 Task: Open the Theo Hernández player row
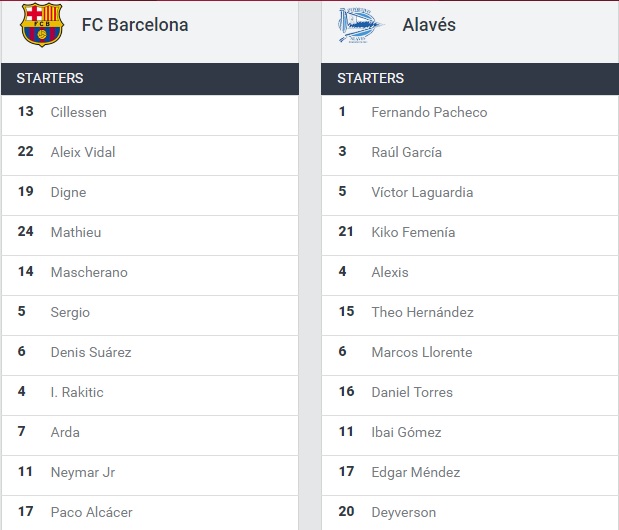click(x=422, y=312)
